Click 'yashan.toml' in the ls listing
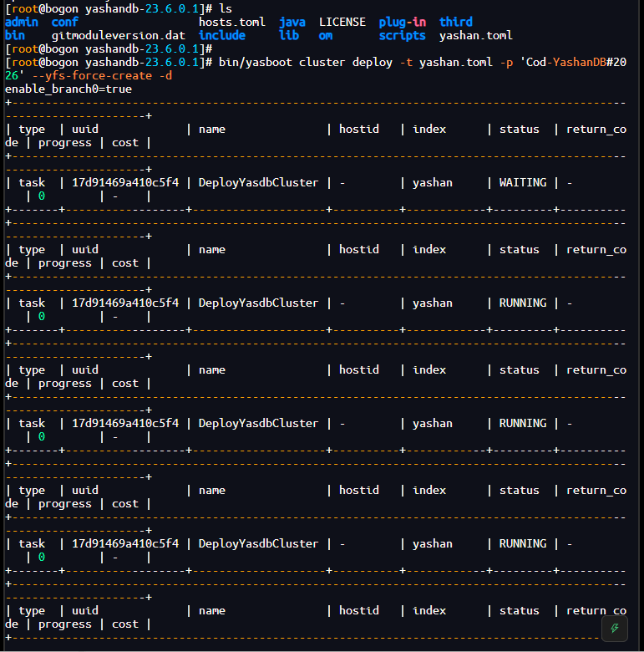 point(476,35)
